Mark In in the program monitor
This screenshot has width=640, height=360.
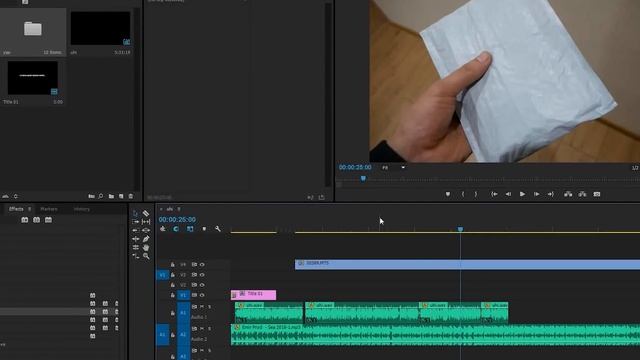[x=463, y=194]
